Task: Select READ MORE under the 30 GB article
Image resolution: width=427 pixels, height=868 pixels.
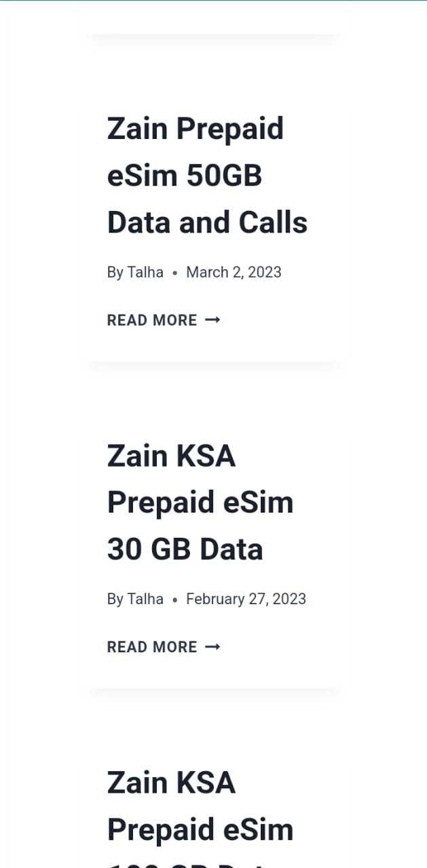Action: point(152,647)
